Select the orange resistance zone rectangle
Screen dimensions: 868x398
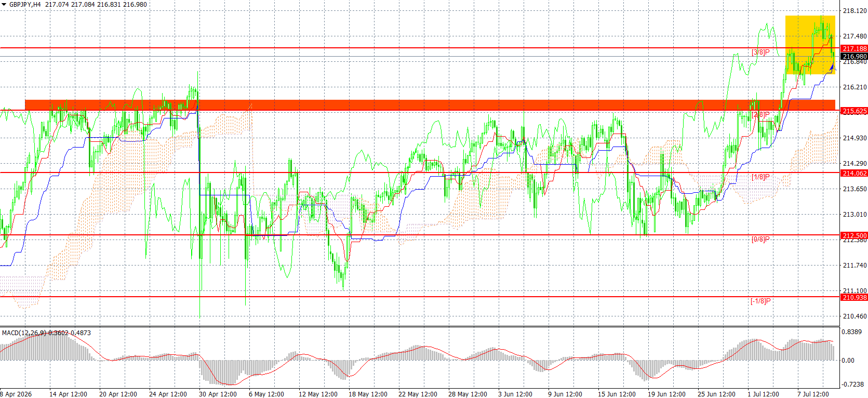[430, 105]
